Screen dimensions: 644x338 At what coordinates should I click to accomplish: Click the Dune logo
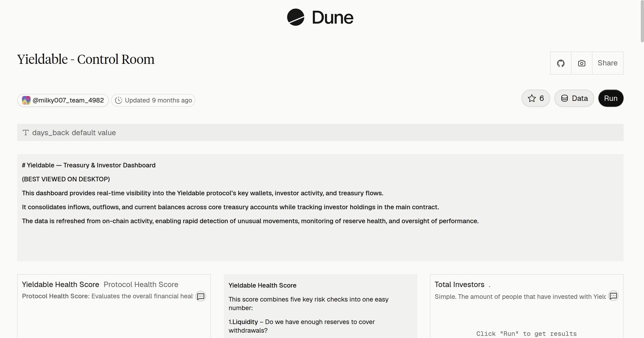pyautogui.click(x=320, y=17)
